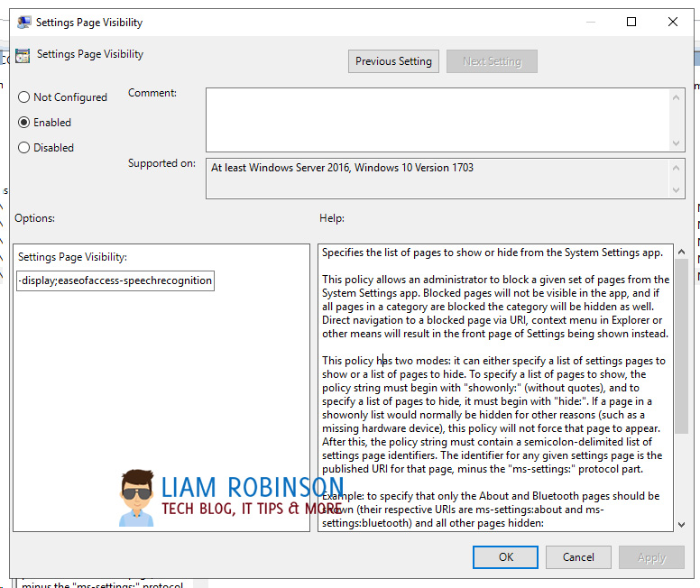Select the Disabled radio option
Viewport: 700px width, 588px height.
click(24, 147)
